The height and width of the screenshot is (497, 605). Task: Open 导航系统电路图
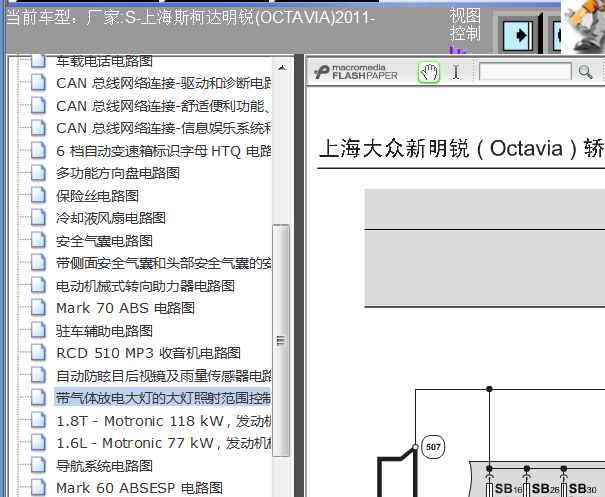(104, 466)
